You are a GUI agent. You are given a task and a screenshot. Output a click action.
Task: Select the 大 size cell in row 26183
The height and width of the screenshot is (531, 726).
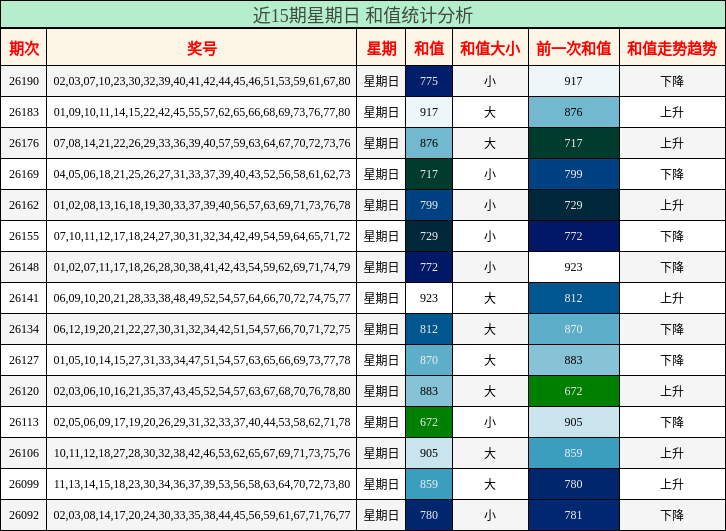pos(490,112)
